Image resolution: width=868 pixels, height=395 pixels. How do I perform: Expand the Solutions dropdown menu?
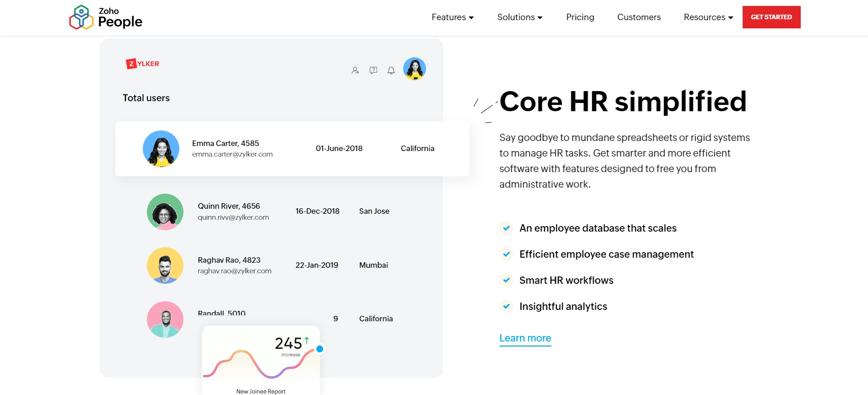click(520, 17)
